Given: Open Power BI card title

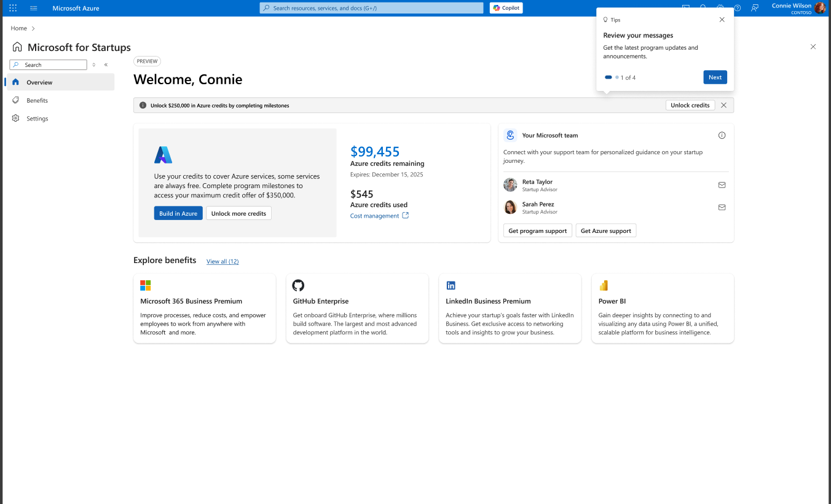Looking at the screenshot, I should [612, 301].
